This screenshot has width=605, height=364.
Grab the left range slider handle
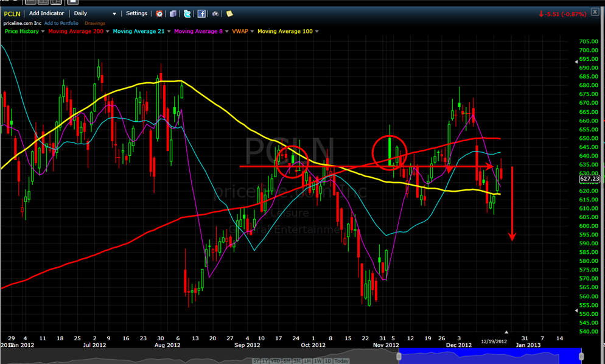(x=399, y=356)
